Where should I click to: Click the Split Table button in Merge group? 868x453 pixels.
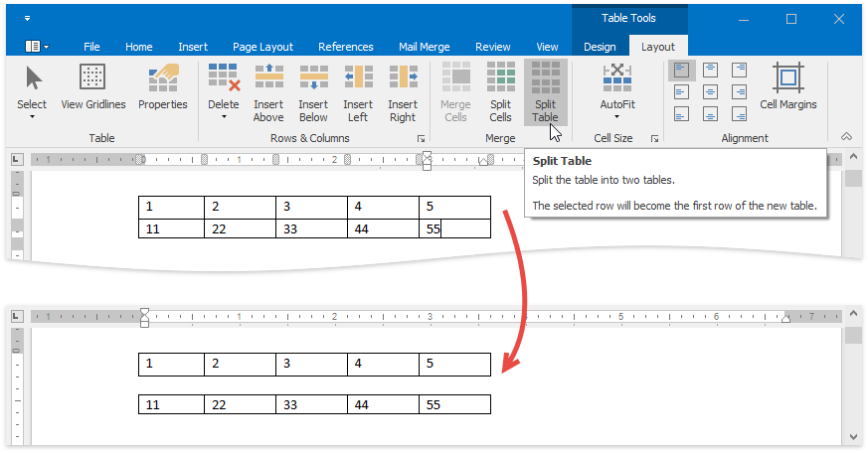[x=545, y=91]
